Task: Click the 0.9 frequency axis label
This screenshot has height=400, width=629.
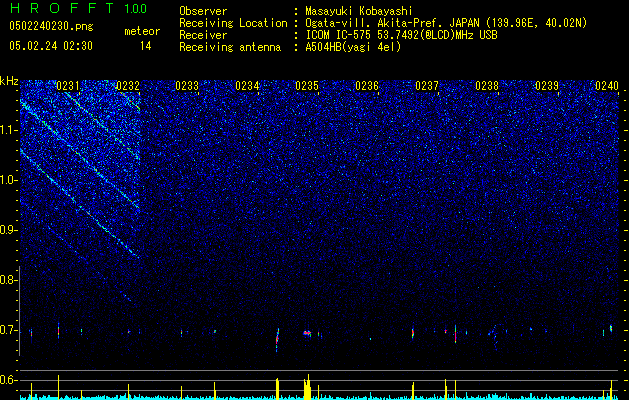Action: tap(9, 230)
